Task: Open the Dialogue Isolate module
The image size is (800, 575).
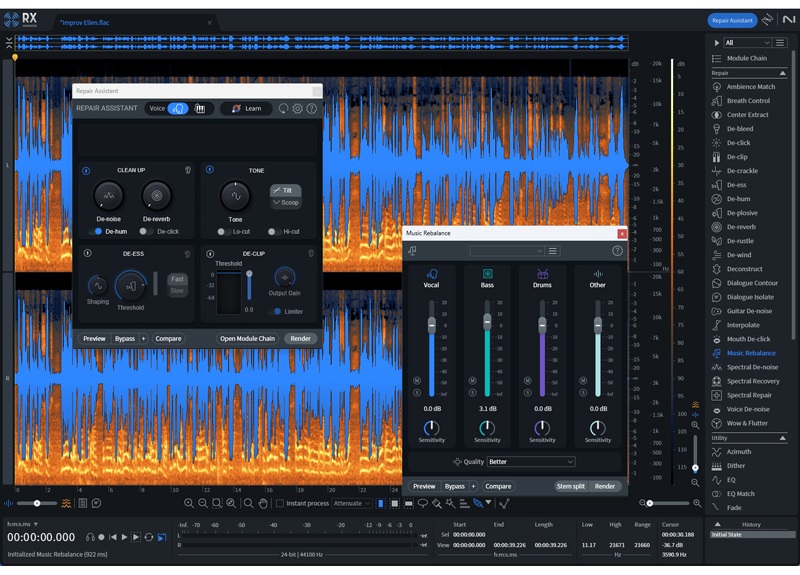Action: pyautogui.click(x=750, y=297)
